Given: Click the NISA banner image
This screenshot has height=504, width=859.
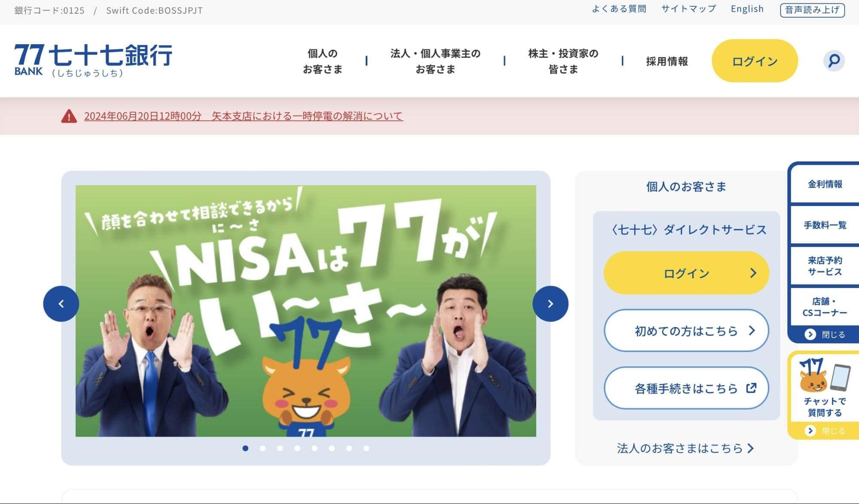Looking at the screenshot, I should 306,311.
